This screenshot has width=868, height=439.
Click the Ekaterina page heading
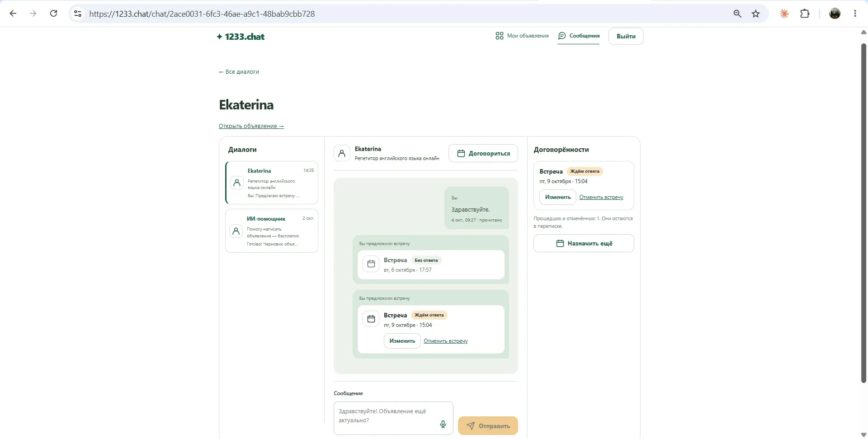(246, 105)
